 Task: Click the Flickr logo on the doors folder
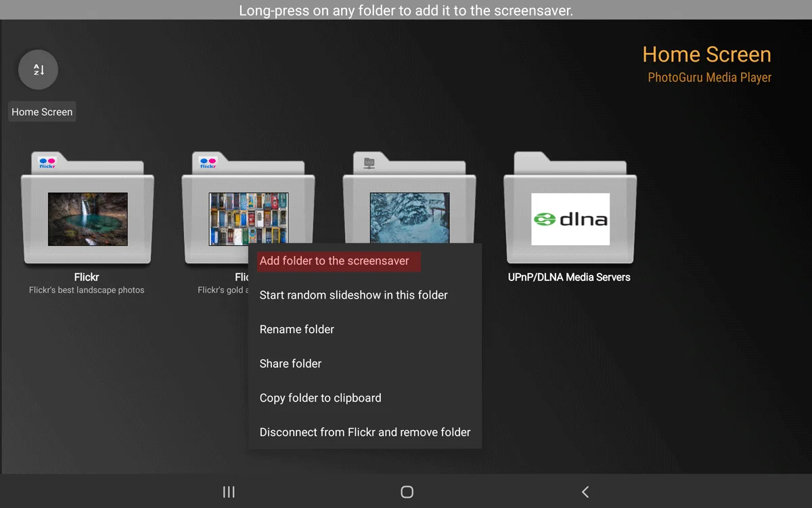coord(208,163)
